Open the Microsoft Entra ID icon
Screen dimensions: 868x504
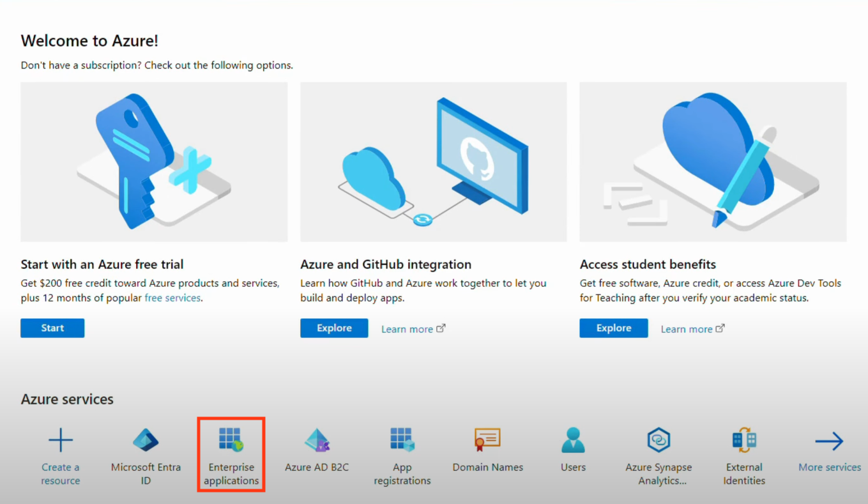point(146,441)
